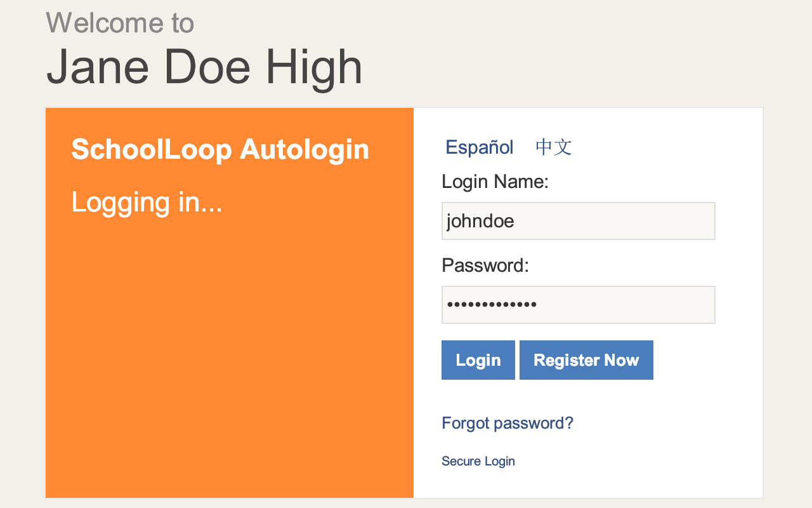The height and width of the screenshot is (508, 812).
Task: Choose Chinese as the display language
Action: pos(553,147)
